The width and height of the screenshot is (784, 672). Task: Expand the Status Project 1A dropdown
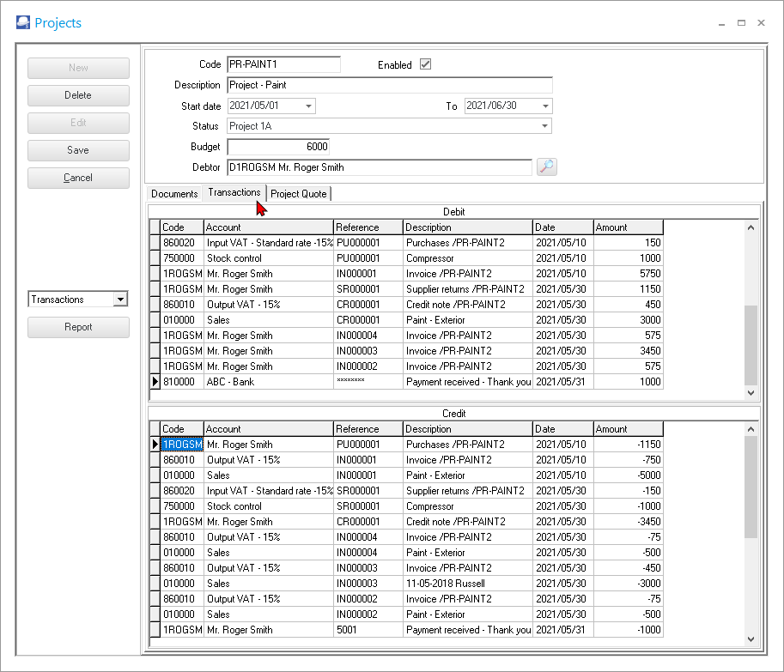coord(544,126)
